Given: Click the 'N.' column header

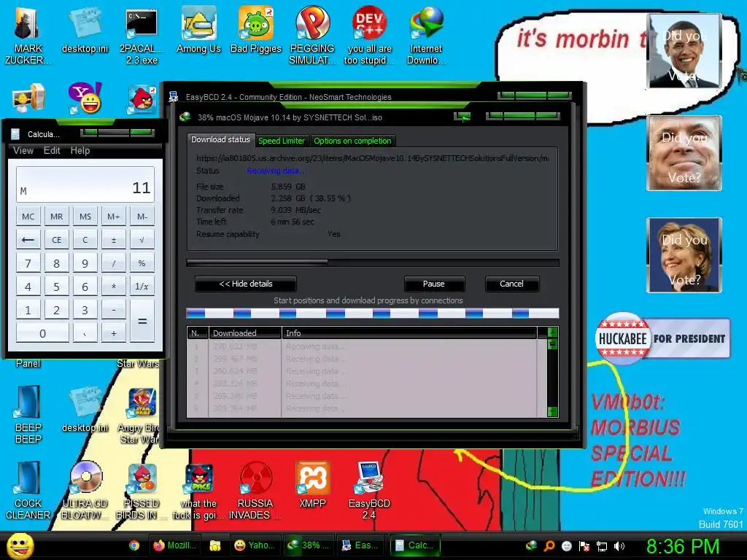Looking at the screenshot, I should tap(197, 332).
